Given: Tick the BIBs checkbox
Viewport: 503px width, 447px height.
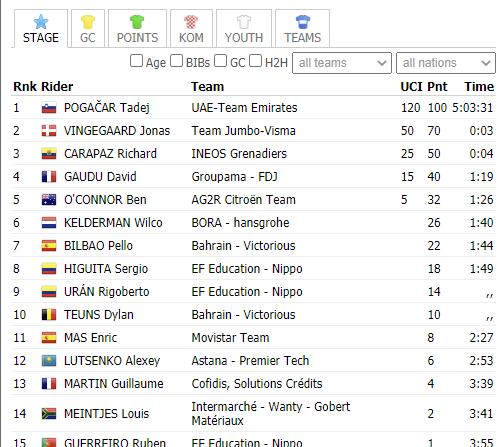Looking at the screenshot, I should tap(177, 61).
